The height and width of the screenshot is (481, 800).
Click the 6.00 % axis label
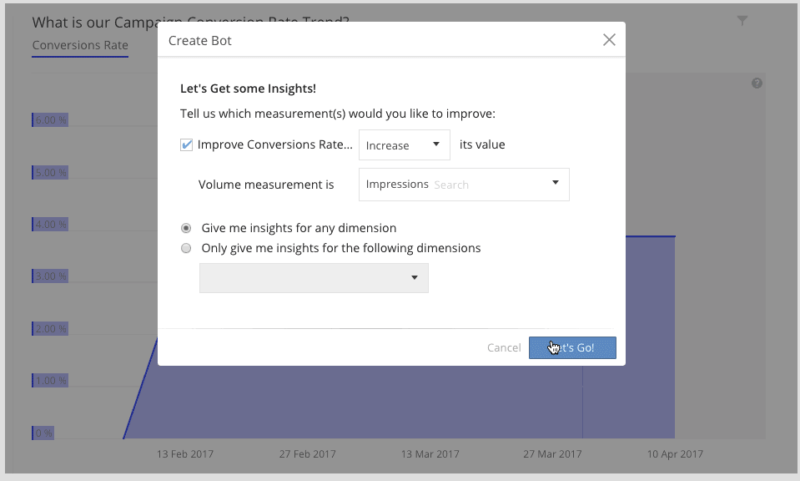coord(51,120)
